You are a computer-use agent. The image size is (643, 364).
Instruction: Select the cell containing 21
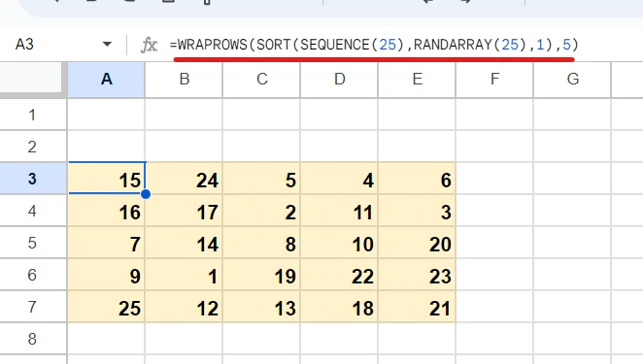click(x=417, y=306)
